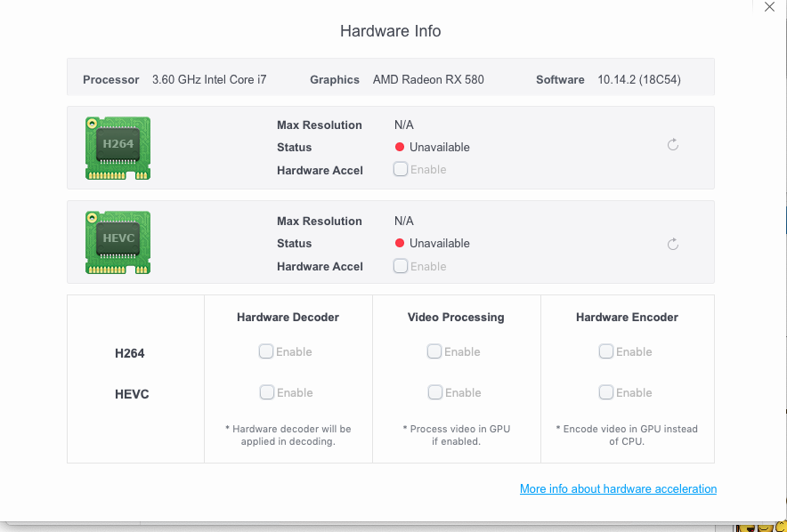Select the 10.14.2 (18C54) software version

point(639,80)
